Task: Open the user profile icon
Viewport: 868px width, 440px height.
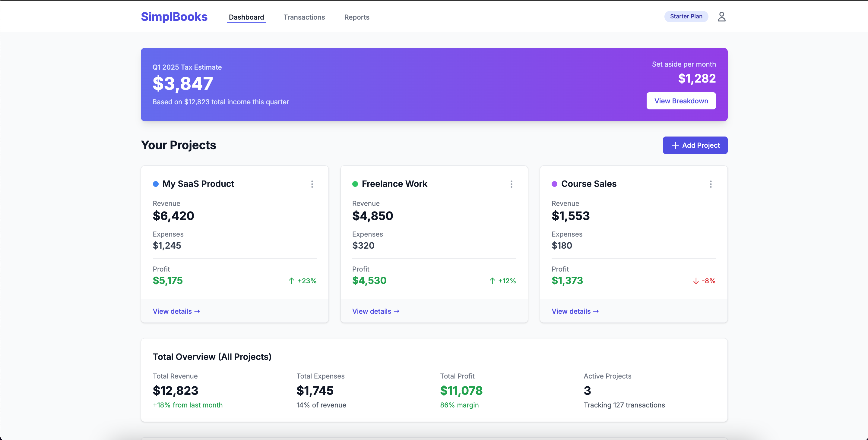Action: coord(721,17)
